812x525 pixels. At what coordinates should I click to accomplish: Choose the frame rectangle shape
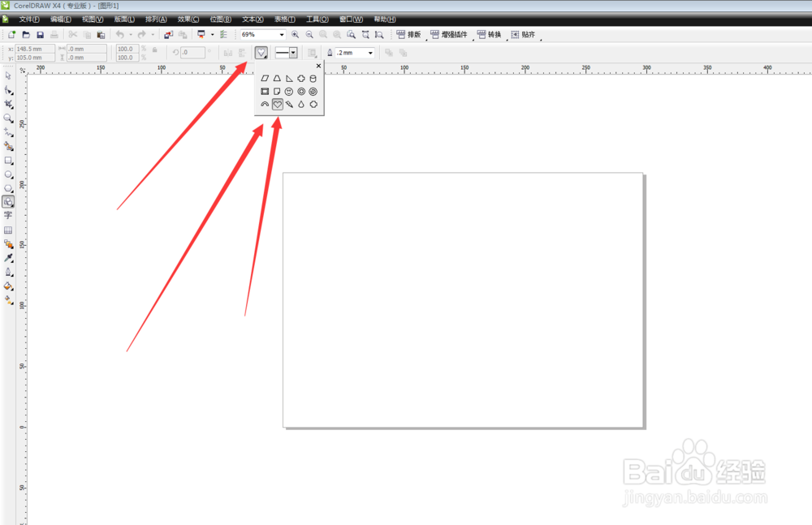pos(265,92)
